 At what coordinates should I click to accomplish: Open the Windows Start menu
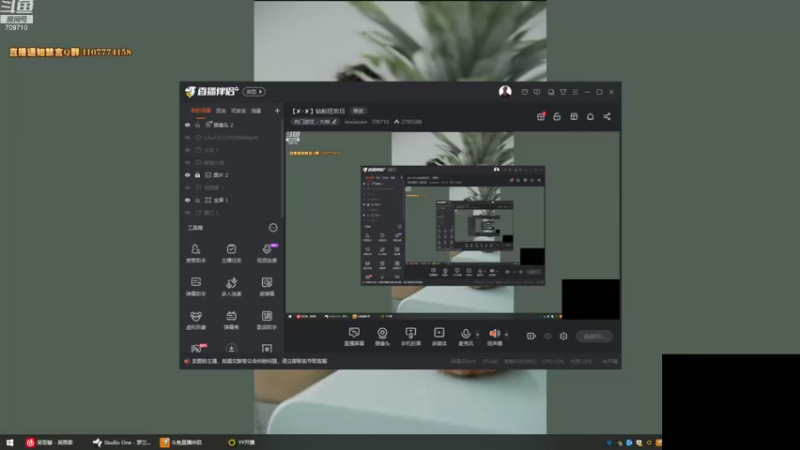pos(10,442)
